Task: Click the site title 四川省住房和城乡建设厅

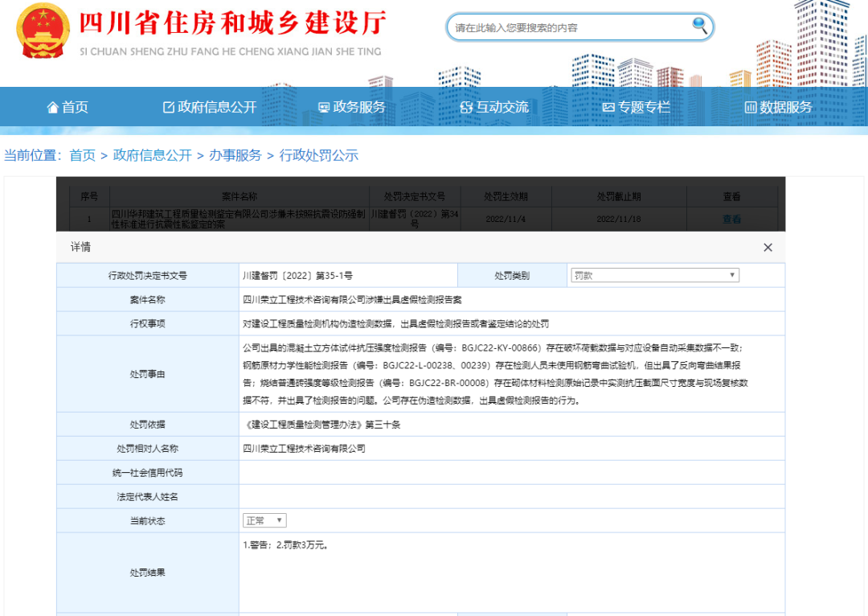Action: pos(233,24)
